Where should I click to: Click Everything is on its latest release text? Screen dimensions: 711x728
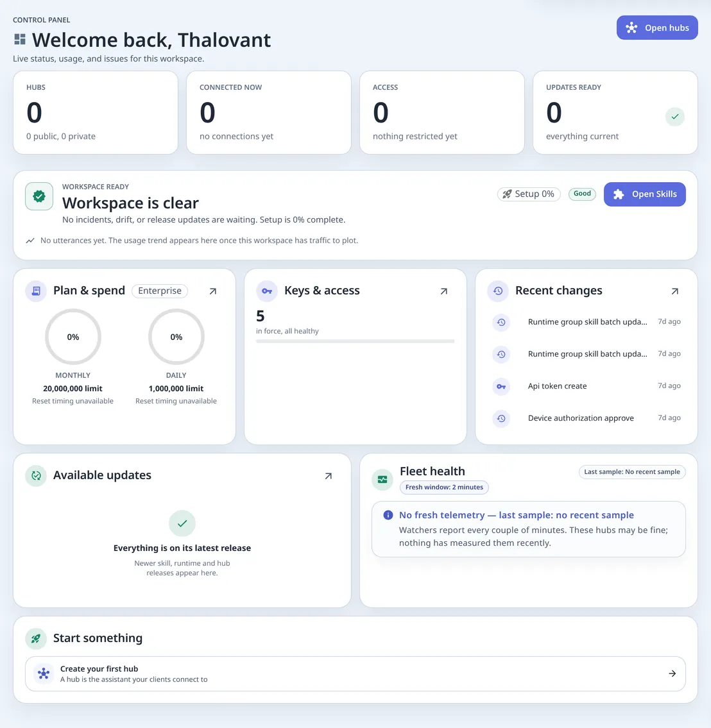pyautogui.click(x=182, y=548)
